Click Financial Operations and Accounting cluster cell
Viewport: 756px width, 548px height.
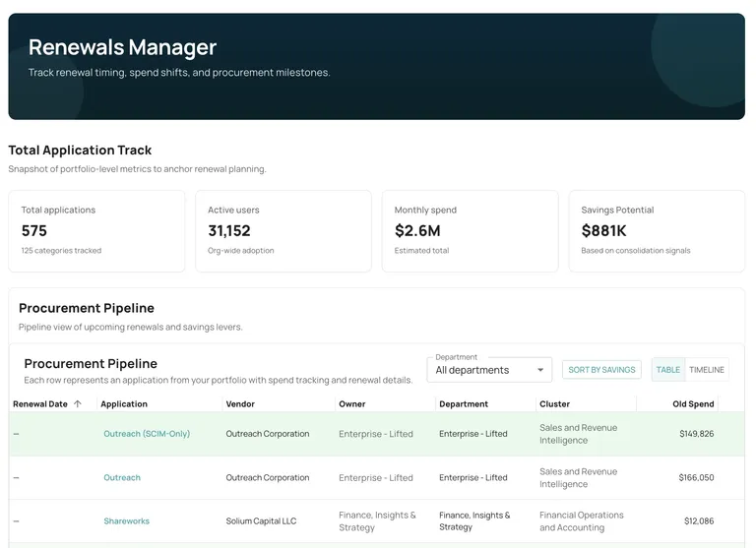[582, 521]
